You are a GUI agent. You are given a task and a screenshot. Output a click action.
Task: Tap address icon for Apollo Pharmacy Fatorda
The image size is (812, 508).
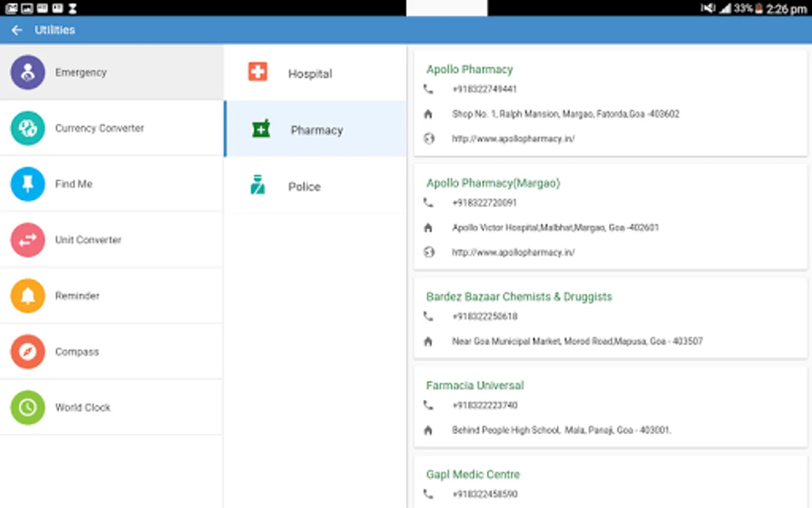pos(429,114)
